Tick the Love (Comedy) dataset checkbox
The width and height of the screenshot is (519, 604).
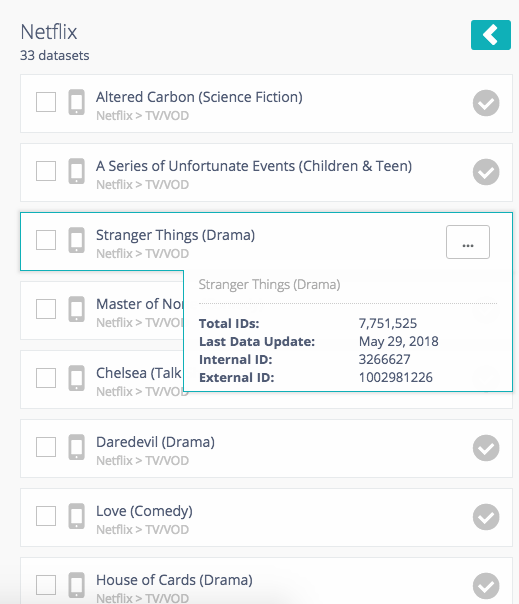[x=46, y=515]
